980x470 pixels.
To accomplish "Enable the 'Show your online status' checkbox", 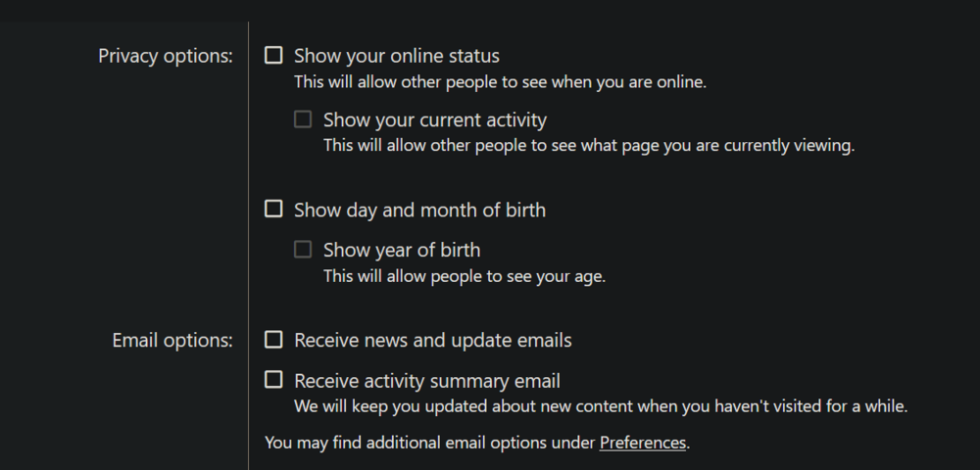I will pos(273,56).
